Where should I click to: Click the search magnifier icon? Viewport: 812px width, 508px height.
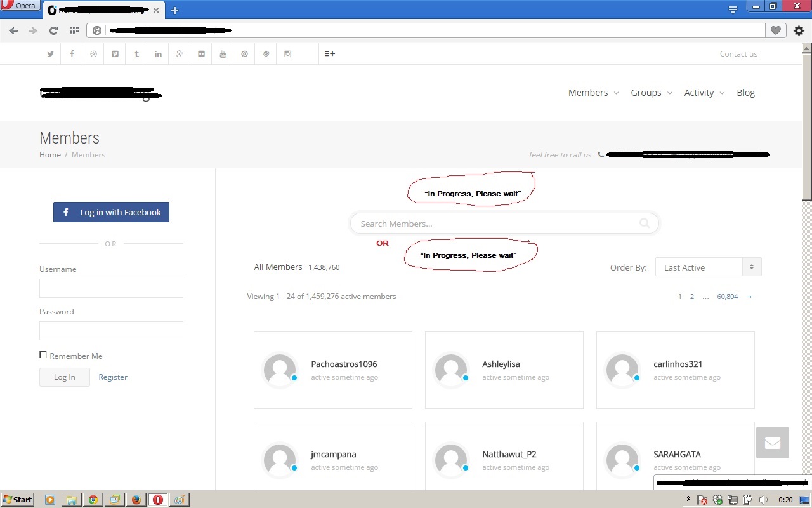(645, 223)
